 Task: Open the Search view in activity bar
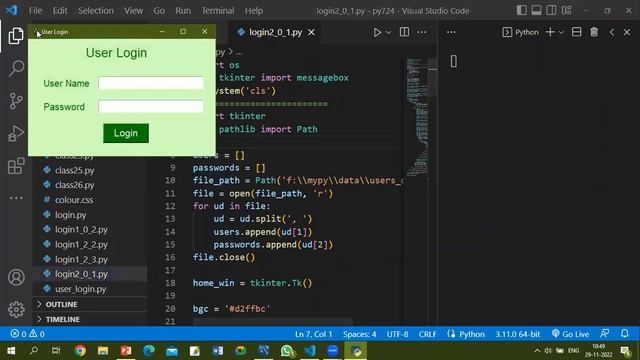(16, 68)
